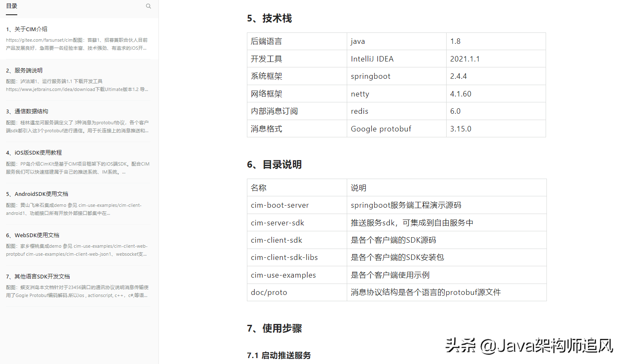This screenshot has width=624, height=364.
Task: Click the heading 6、目录说明
Action: (274, 165)
